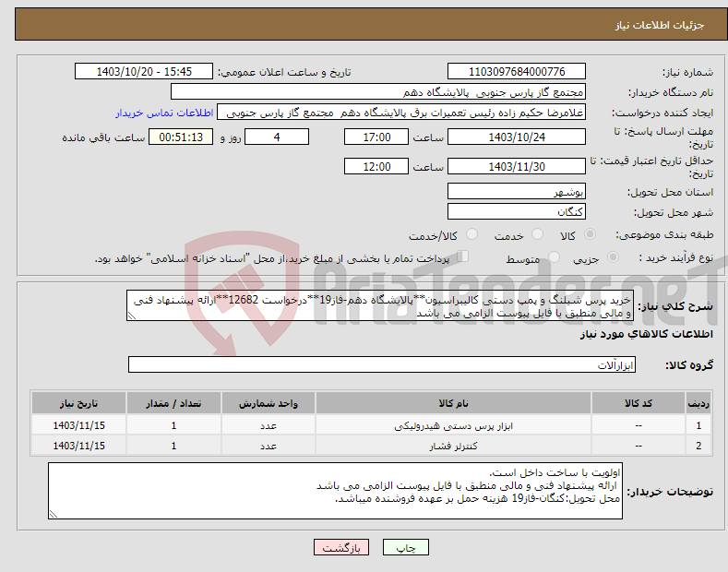Select the کالا radio button
Viewport: 728px width, 572px height.
click(x=590, y=234)
